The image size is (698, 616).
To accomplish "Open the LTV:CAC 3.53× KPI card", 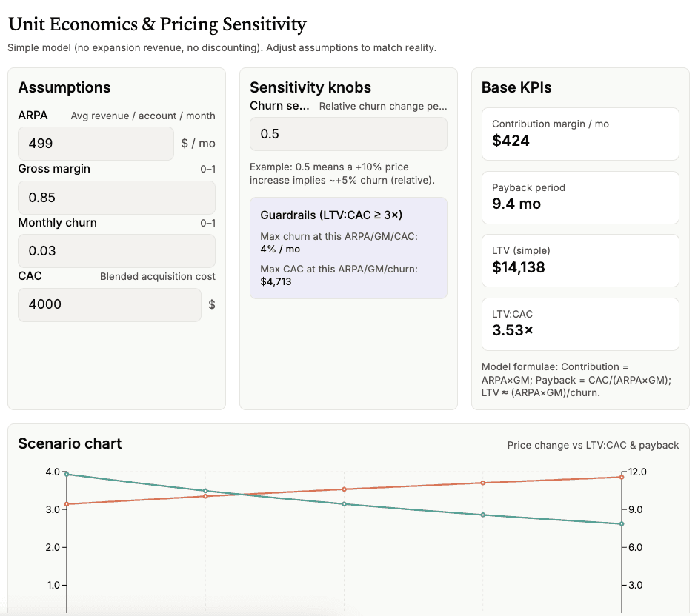I will [580, 324].
